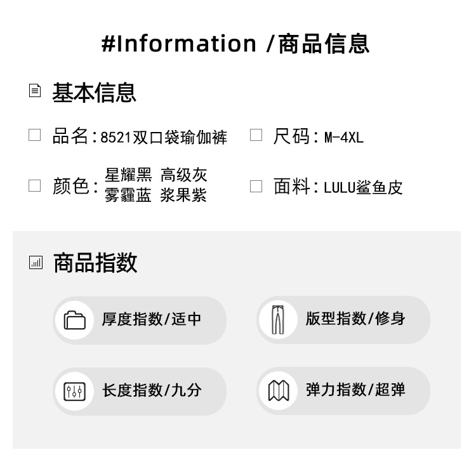Tick the checkbox next to 面料
476x476 pixels.
pyautogui.click(x=256, y=186)
